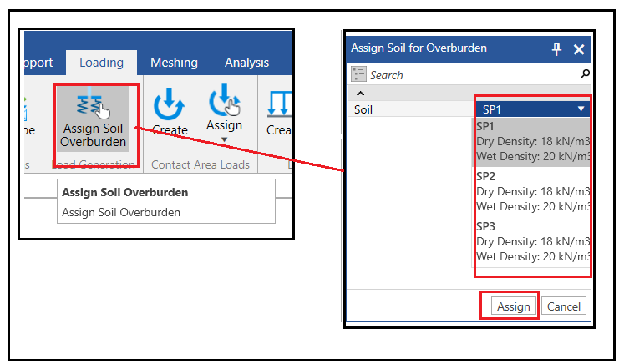The width and height of the screenshot is (624, 364).
Task: Click the Cancel button
Action: click(x=564, y=306)
